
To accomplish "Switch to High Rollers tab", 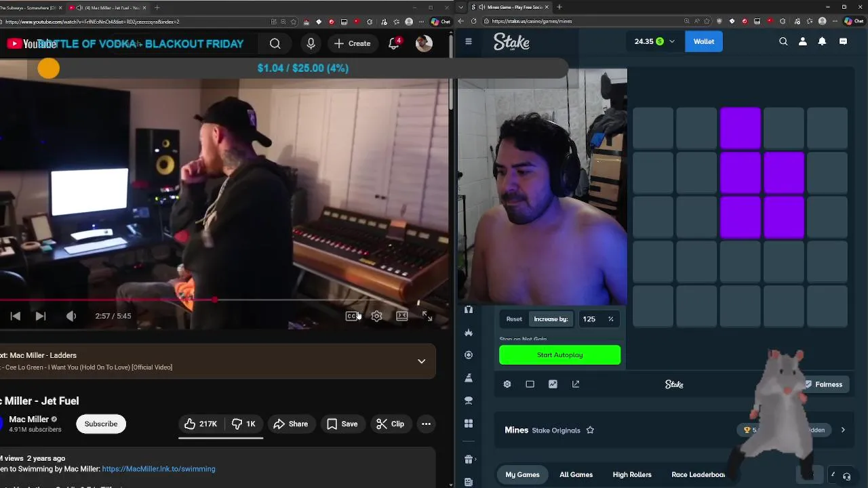I will tap(632, 474).
